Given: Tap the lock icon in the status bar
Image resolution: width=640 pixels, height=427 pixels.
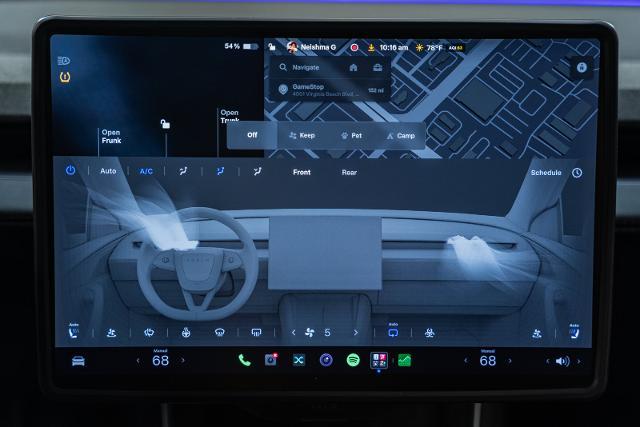Looking at the screenshot, I should (x=271, y=47).
